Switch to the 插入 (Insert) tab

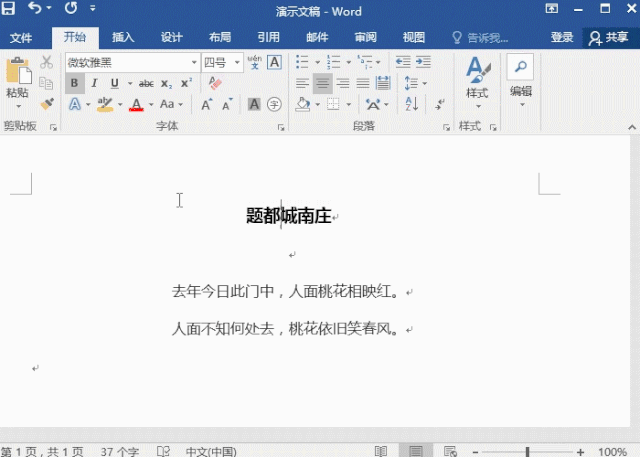(x=123, y=38)
